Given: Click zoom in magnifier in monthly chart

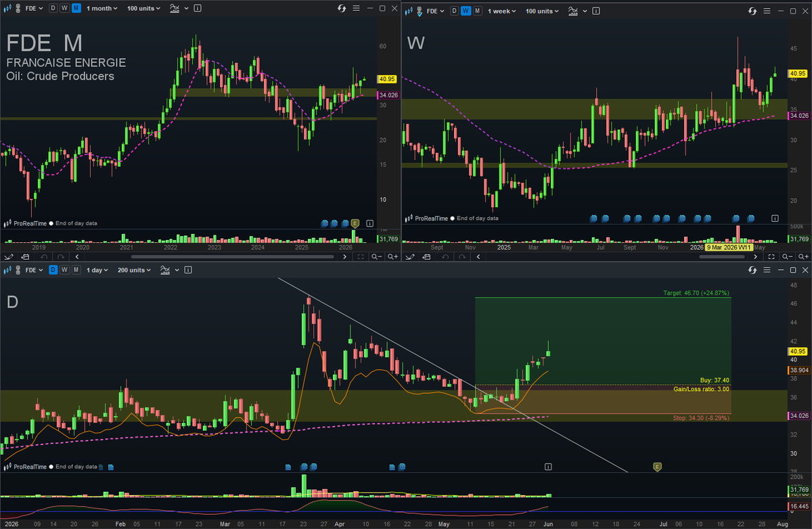Looking at the screenshot, I should point(392,256).
